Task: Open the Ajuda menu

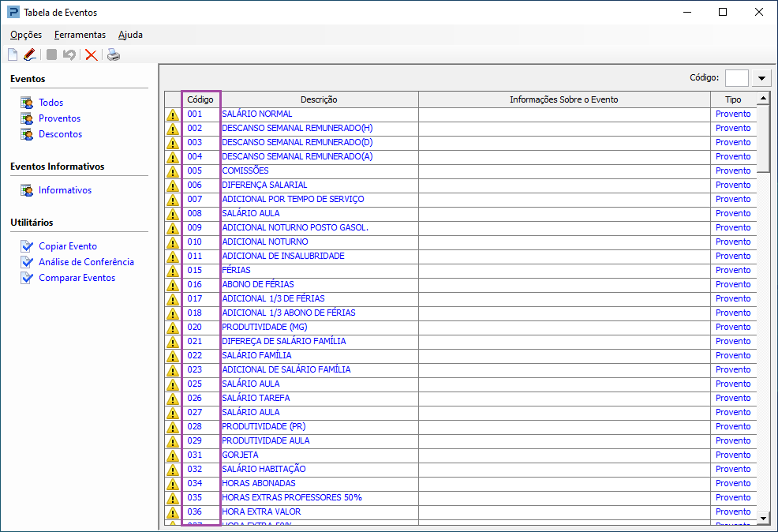Action: (130, 35)
